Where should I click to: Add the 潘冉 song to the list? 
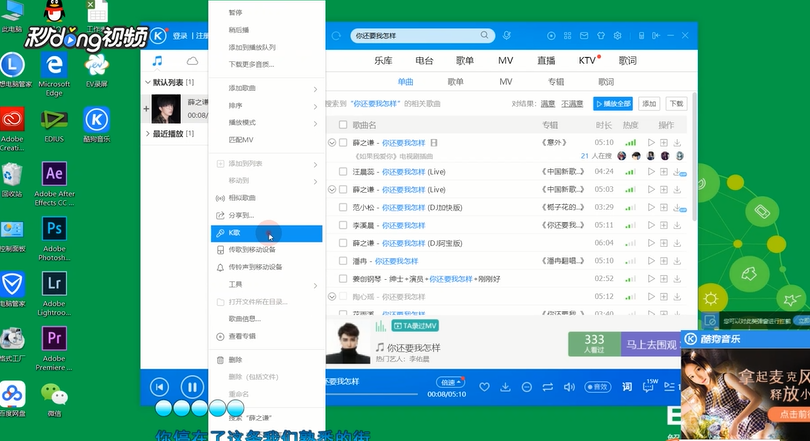664,261
